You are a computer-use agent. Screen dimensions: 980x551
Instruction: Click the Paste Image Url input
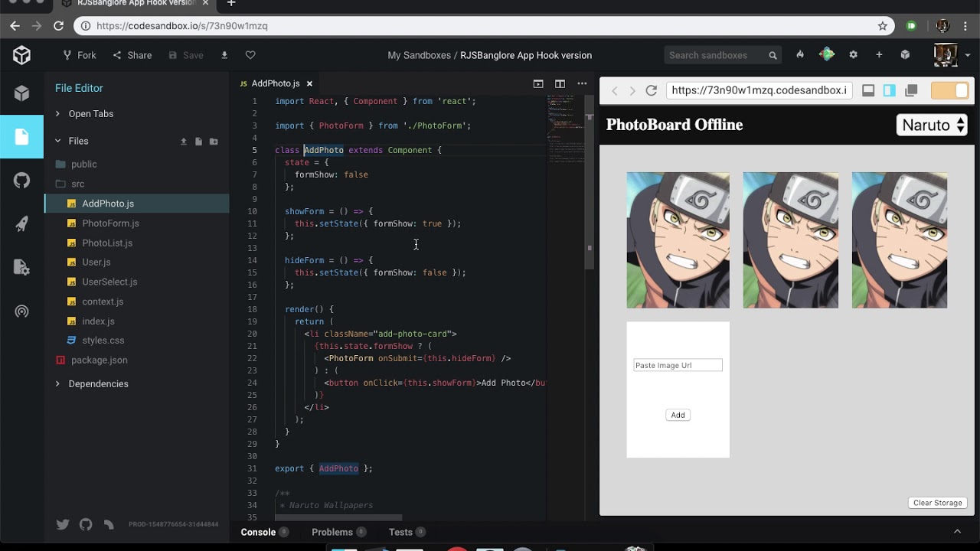click(x=678, y=365)
